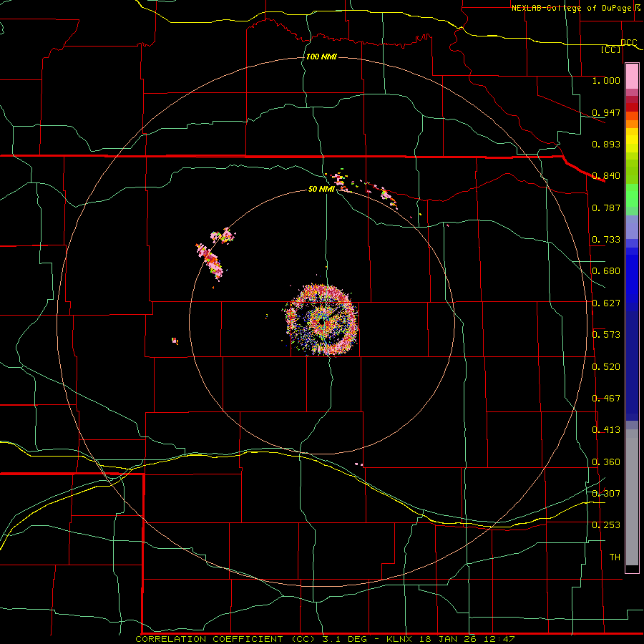Pick the gray bottom color bar segment

point(632,501)
